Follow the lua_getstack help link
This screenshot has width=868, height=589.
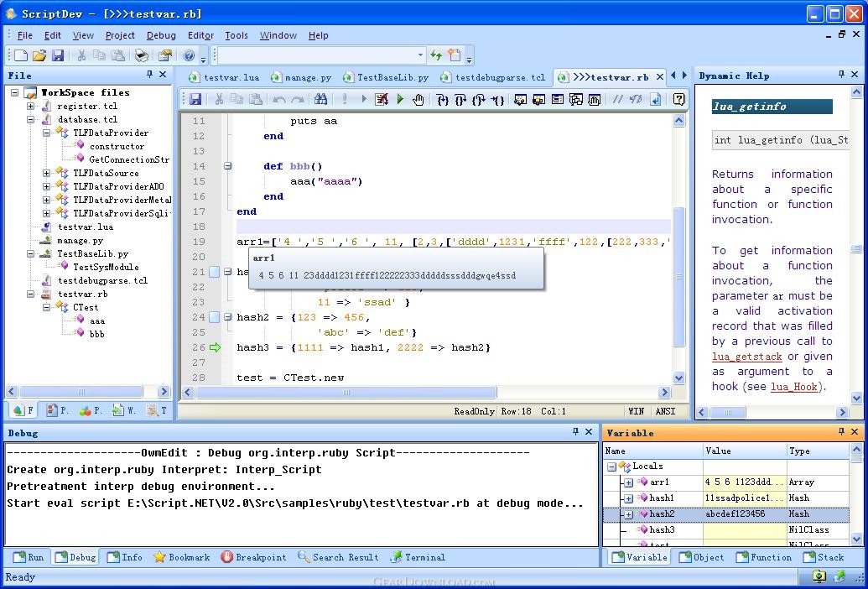coord(746,357)
